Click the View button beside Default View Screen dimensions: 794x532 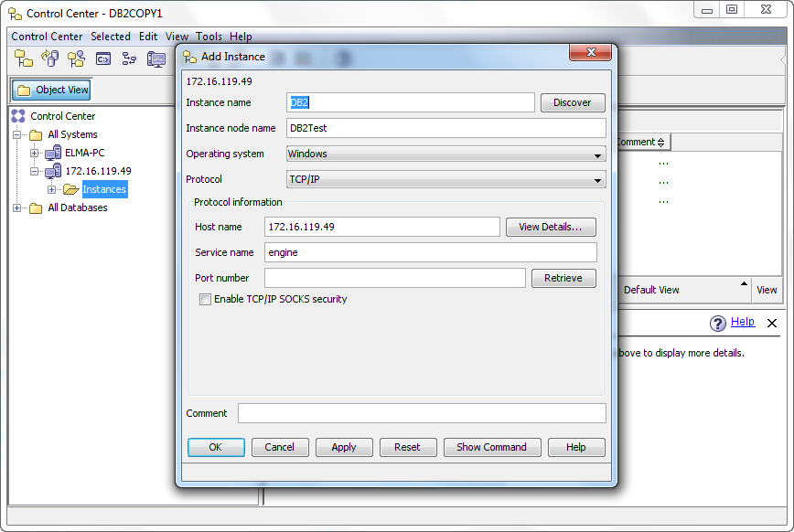[x=767, y=290]
